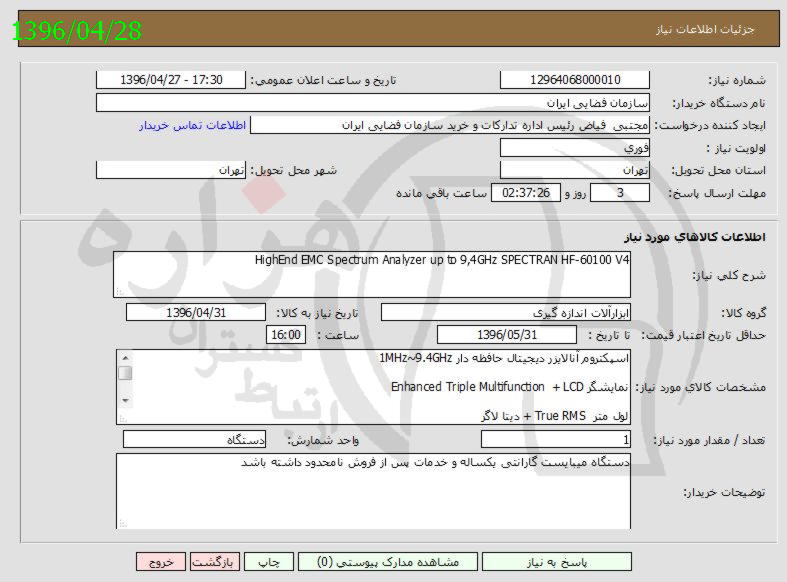Click the شماره نیاز field 1296406800010
Image resolution: width=787 pixels, height=582 pixels.
coord(575,80)
